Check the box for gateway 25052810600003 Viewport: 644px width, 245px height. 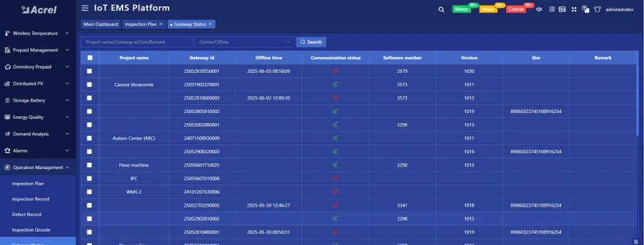point(89,98)
